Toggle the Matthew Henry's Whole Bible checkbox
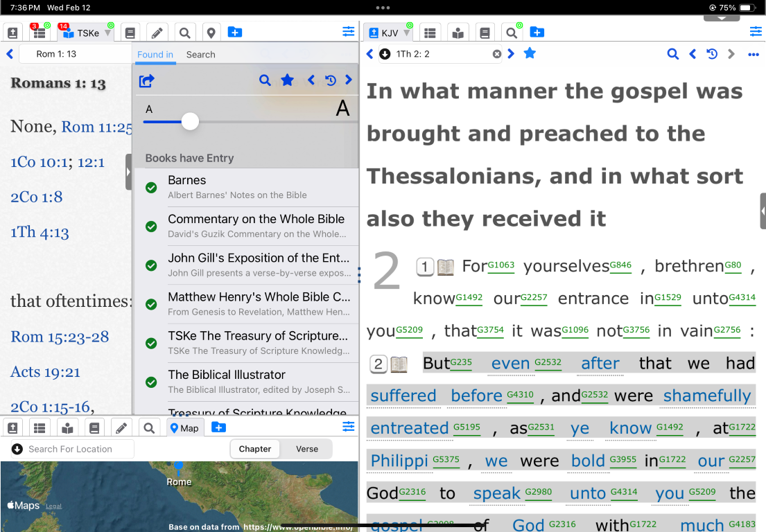Viewport: 766px width, 532px height. coord(151,304)
